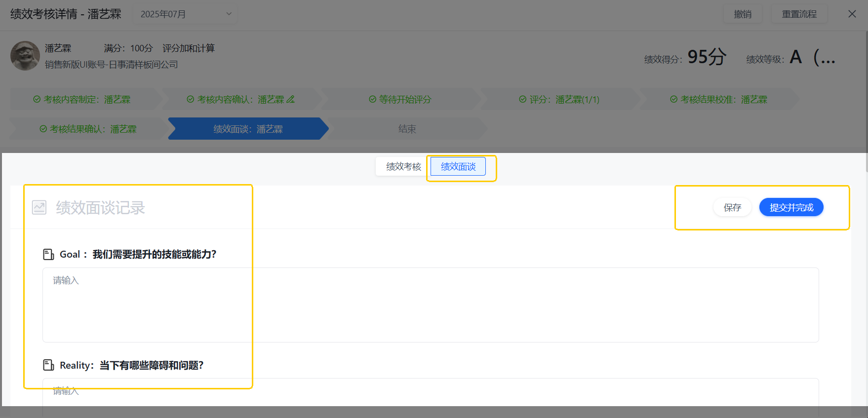Image resolution: width=868 pixels, height=418 pixels.
Task: Click 潘艺霖's avatar photo
Action: (25, 56)
